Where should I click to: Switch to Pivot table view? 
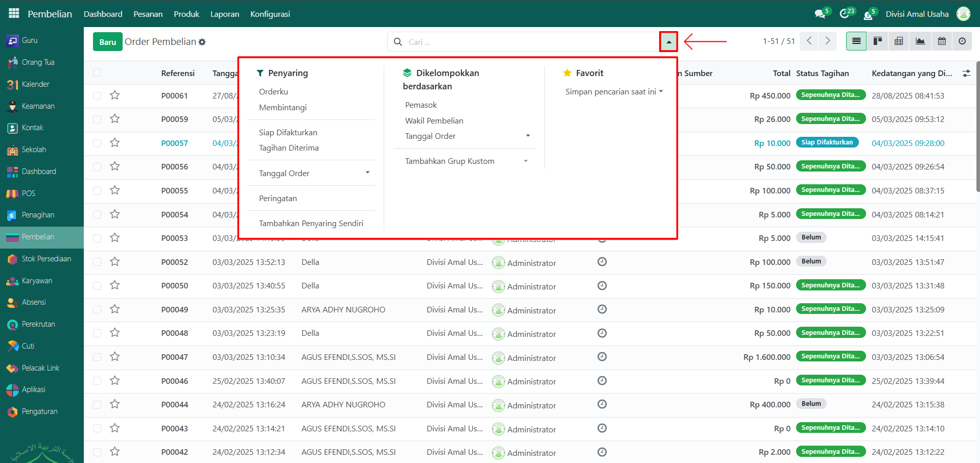click(899, 41)
